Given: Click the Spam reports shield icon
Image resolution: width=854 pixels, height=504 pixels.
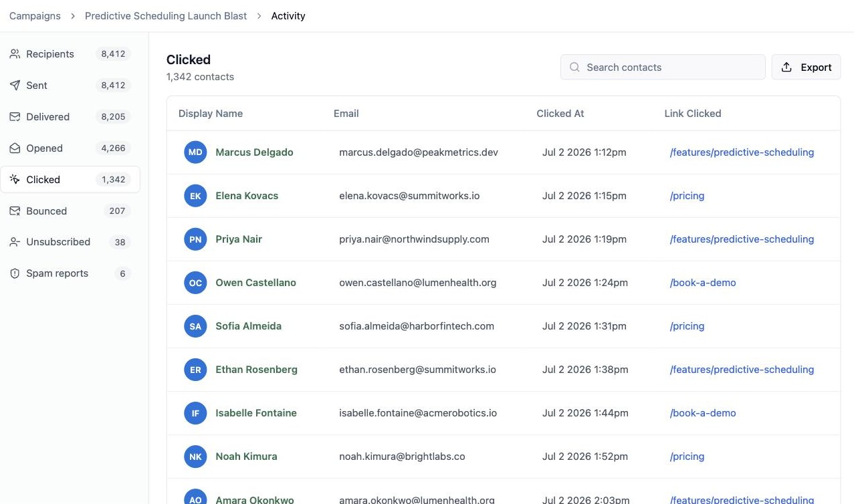Looking at the screenshot, I should click(x=15, y=273).
